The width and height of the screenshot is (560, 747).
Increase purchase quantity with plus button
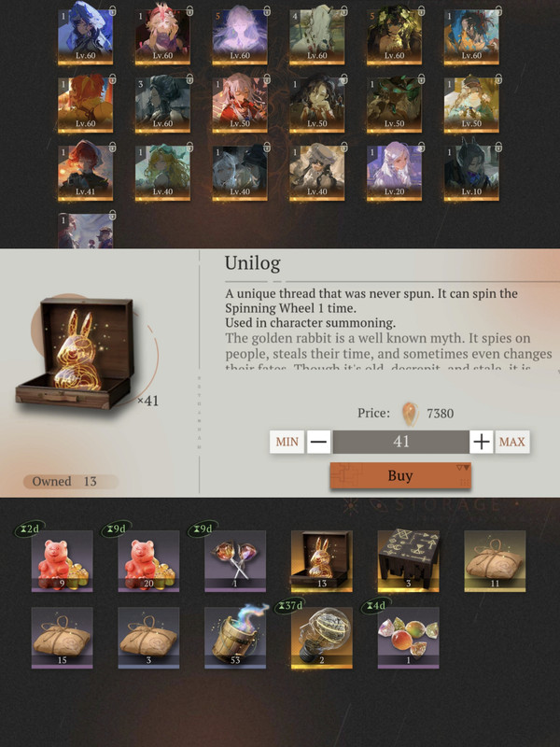[482, 442]
